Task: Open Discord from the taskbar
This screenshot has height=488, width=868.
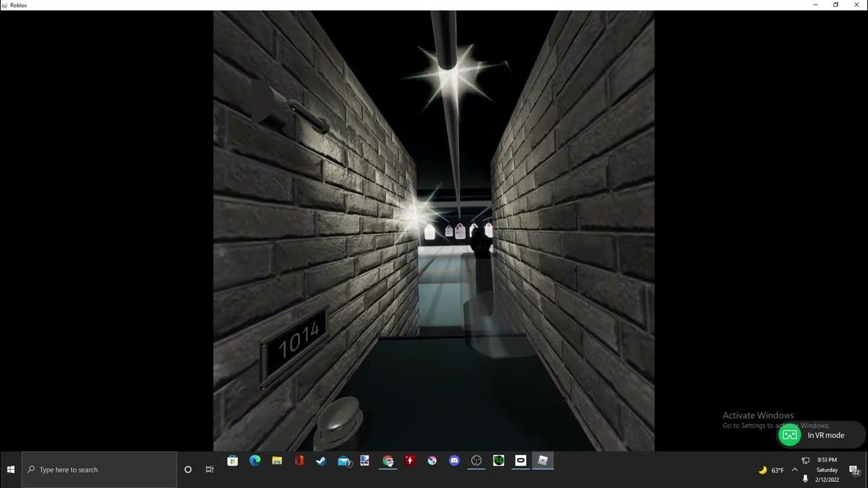Action: [454, 461]
